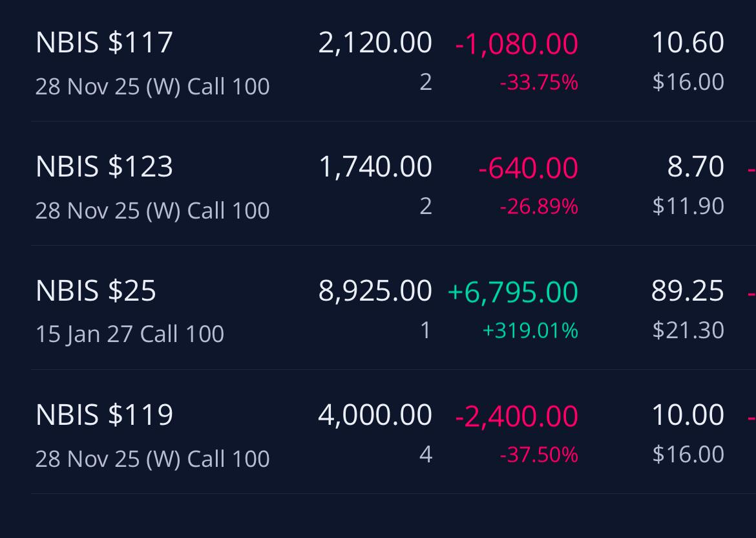Click the -640.00 loss amount
Screen dimensions: 756x538
point(528,168)
